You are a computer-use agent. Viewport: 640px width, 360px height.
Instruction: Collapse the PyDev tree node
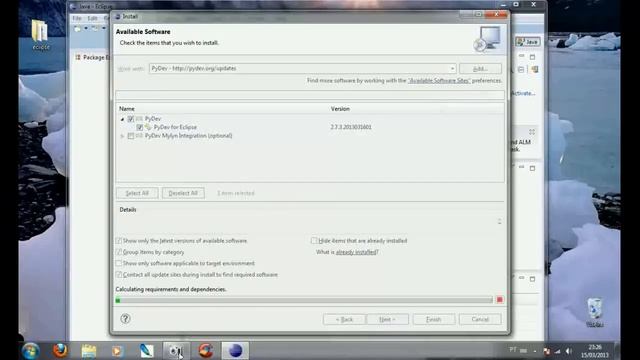point(122,119)
